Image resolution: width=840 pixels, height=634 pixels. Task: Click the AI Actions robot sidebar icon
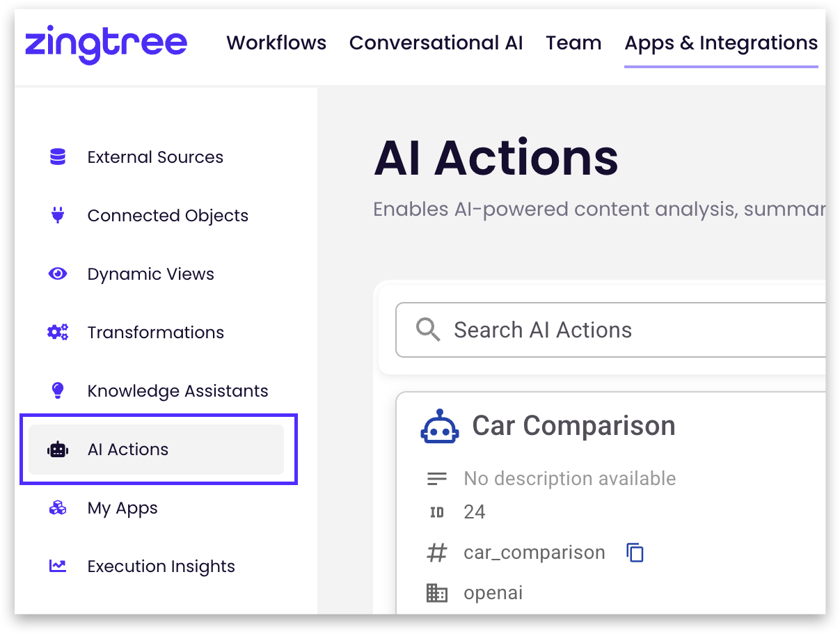point(58,450)
